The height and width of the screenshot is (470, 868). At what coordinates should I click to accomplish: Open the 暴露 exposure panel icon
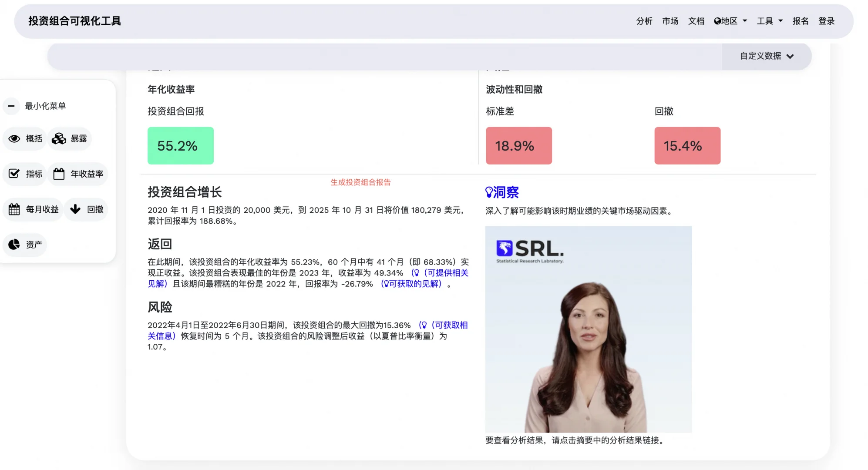coord(58,138)
